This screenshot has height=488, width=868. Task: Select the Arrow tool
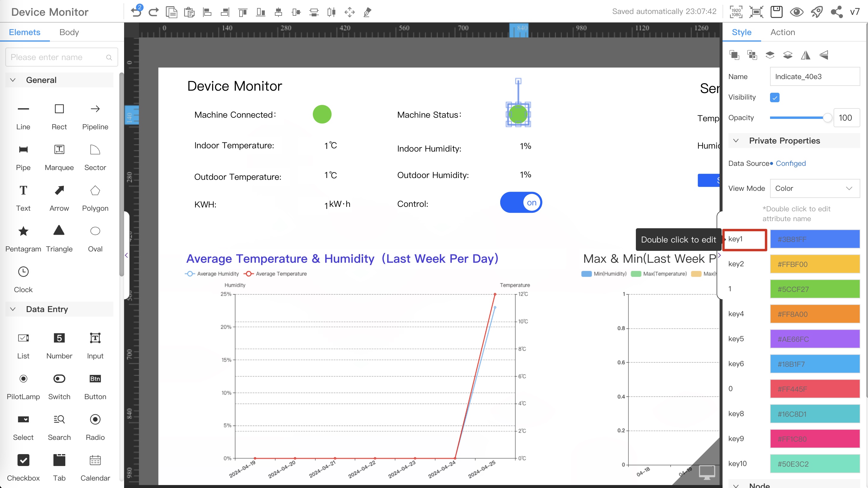pyautogui.click(x=59, y=190)
